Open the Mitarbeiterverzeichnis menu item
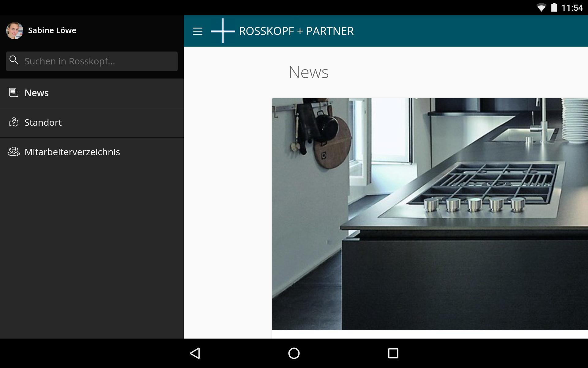Image resolution: width=588 pixels, height=368 pixels. (x=92, y=152)
